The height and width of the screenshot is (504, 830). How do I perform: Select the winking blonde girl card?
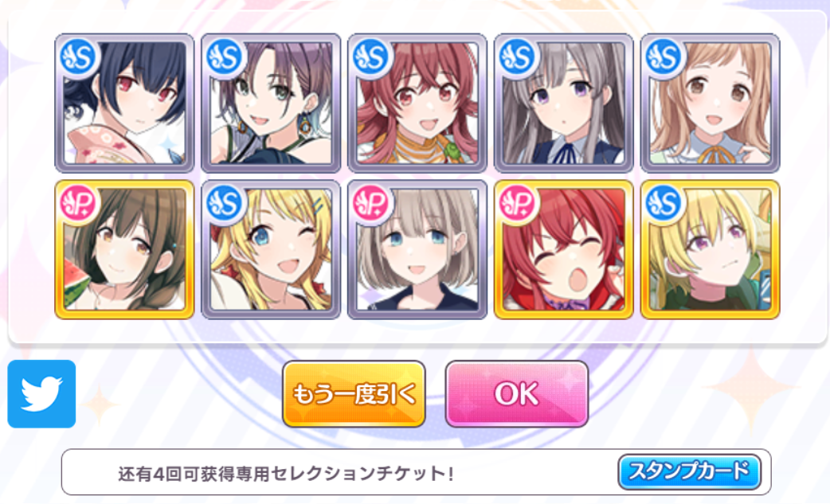point(271,250)
